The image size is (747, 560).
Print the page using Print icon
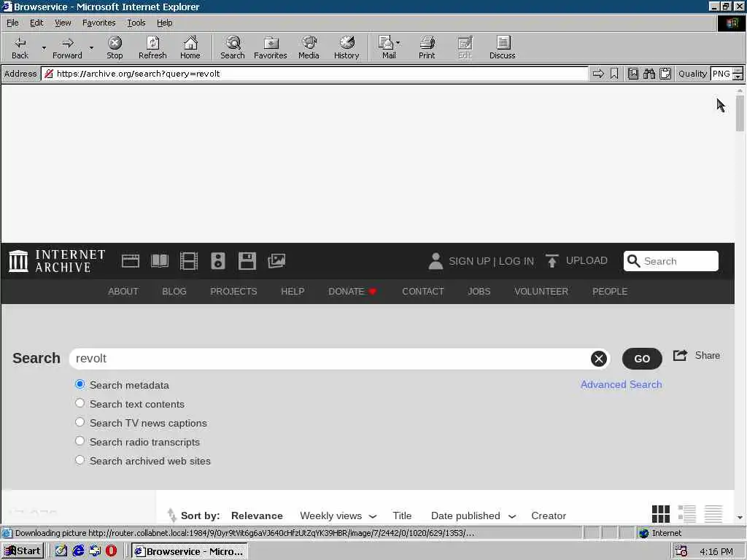427,47
